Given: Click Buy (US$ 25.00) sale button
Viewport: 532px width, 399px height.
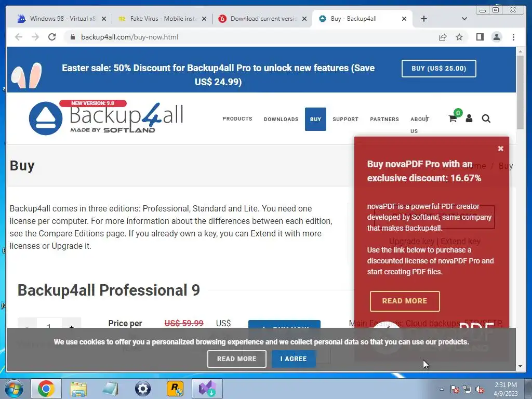Looking at the screenshot, I should coord(438,69).
